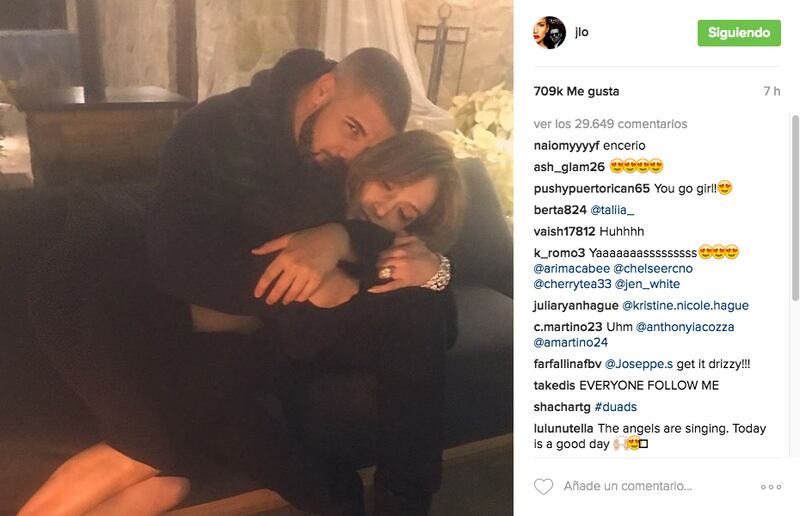Open the @Joseppe.s mention
This screenshot has width=800, height=516.
coord(639,364)
